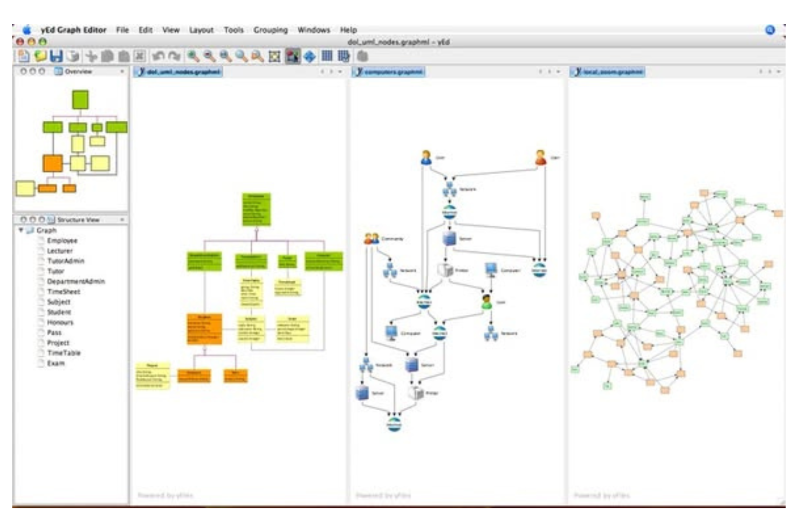The width and height of the screenshot is (798, 532).
Task: Toggle the highlighted node selection mode icon
Action: [x=291, y=56]
